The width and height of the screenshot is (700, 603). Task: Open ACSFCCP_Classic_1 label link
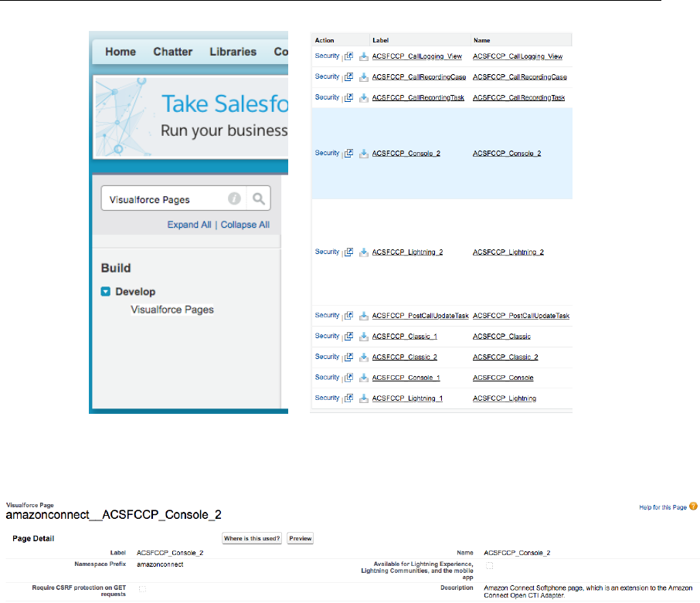click(404, 336)
